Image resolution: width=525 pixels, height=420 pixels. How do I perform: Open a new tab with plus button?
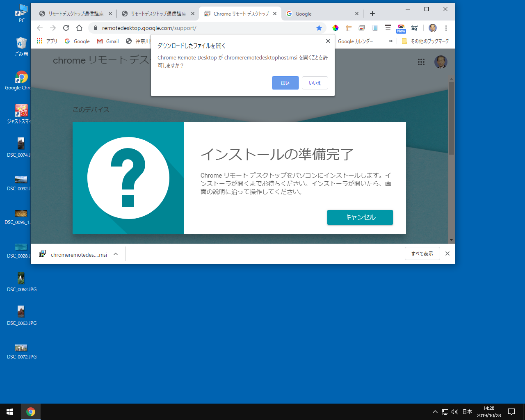tap(372, 14)
